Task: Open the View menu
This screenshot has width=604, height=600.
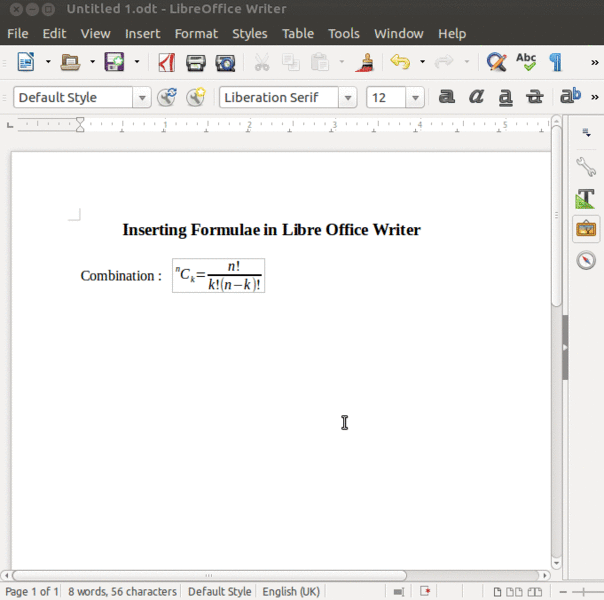Action: [96, 34]
